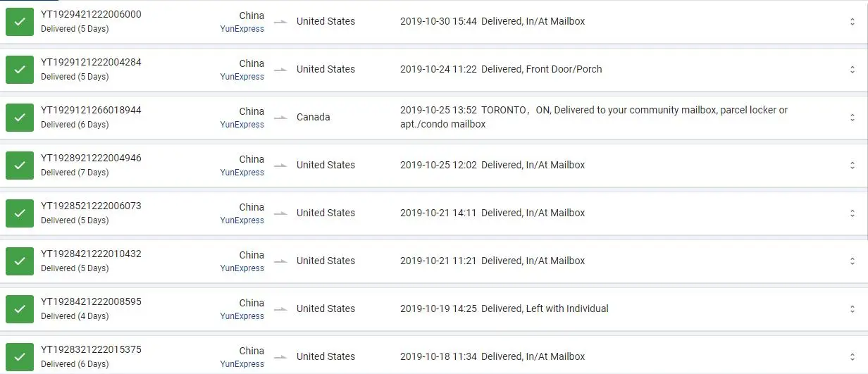This screenshot has height=374, width=868.
Task: Expand details for tracking YT1929421222006000
Action: 852,22
